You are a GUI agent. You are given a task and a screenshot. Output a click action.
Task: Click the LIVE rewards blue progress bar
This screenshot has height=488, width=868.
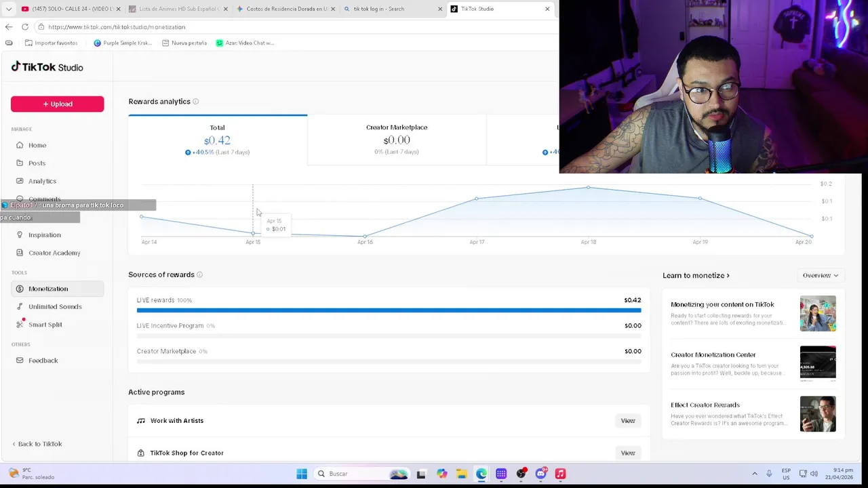click(x=389, y=310)
